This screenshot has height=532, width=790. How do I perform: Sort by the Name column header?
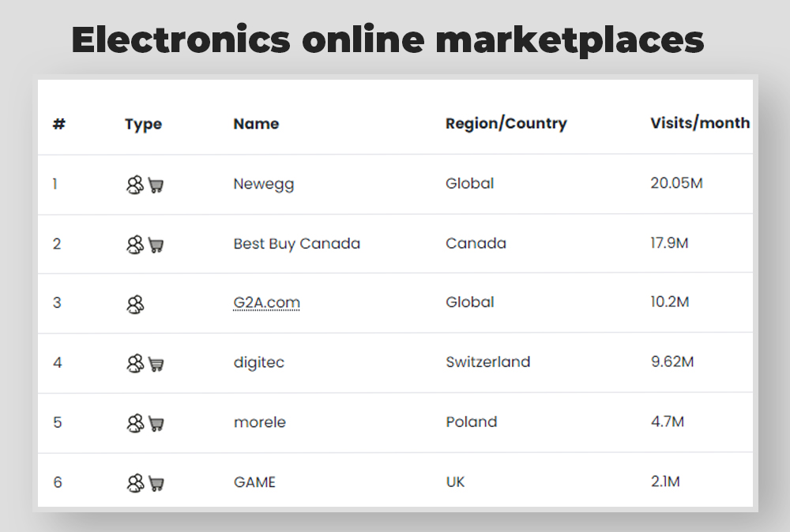click(256, 124)
